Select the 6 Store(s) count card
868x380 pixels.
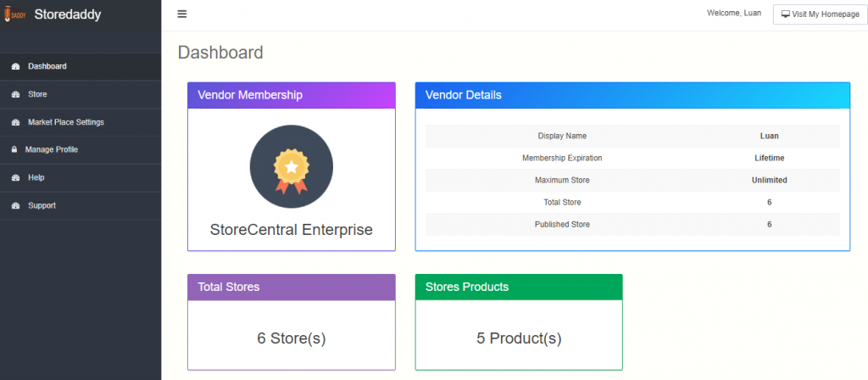[291, 338]
